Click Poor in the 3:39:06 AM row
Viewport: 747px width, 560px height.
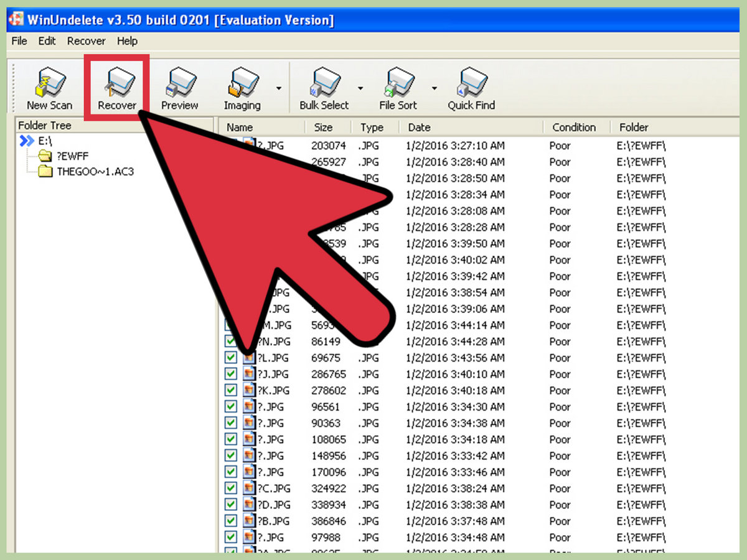point(560,309)
